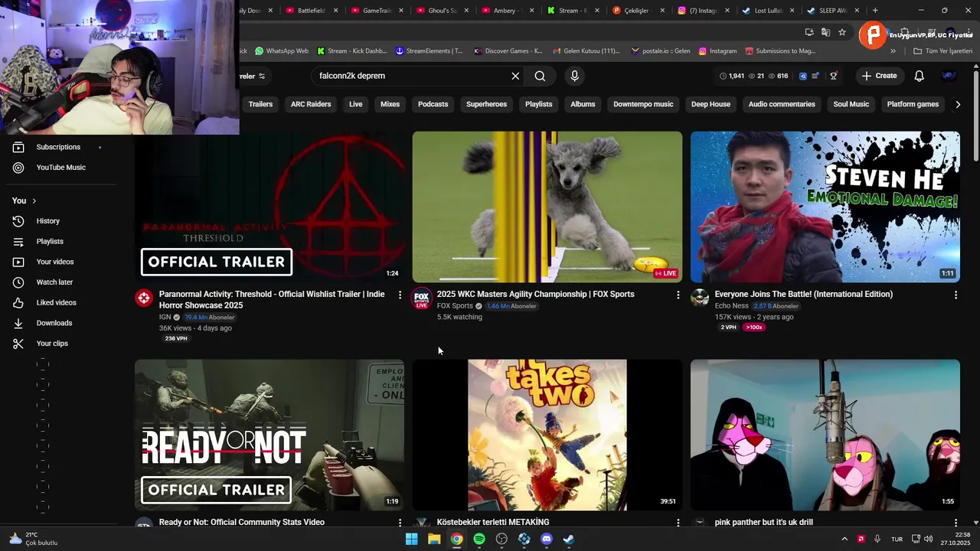This screenshot has height=551, width=980.
Task: Open the weather widget on taskbar
Action: pos(32,539)
